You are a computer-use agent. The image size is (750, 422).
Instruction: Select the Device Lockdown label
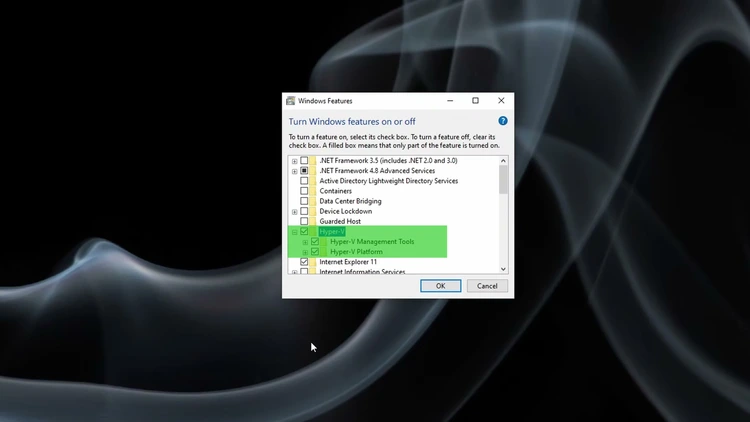345,211
